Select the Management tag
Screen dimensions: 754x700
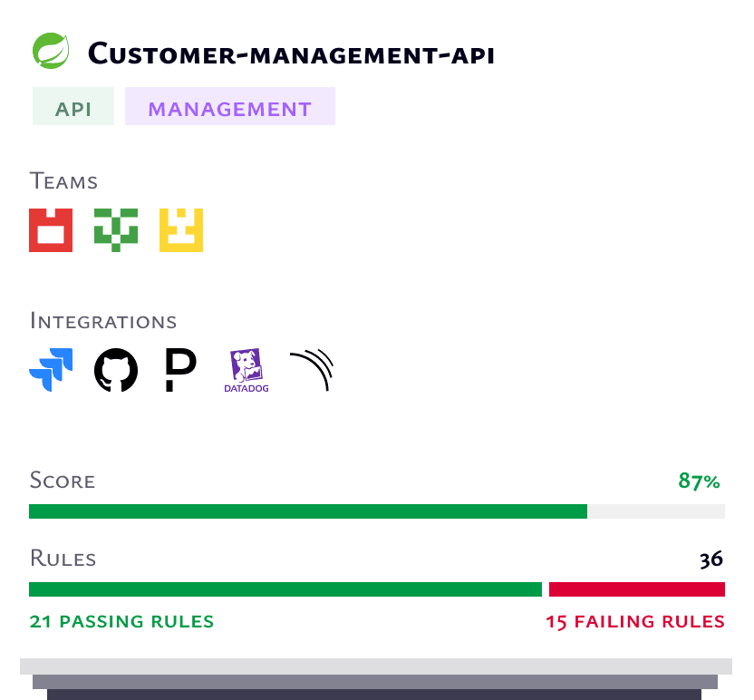click(x=230, y=109)
